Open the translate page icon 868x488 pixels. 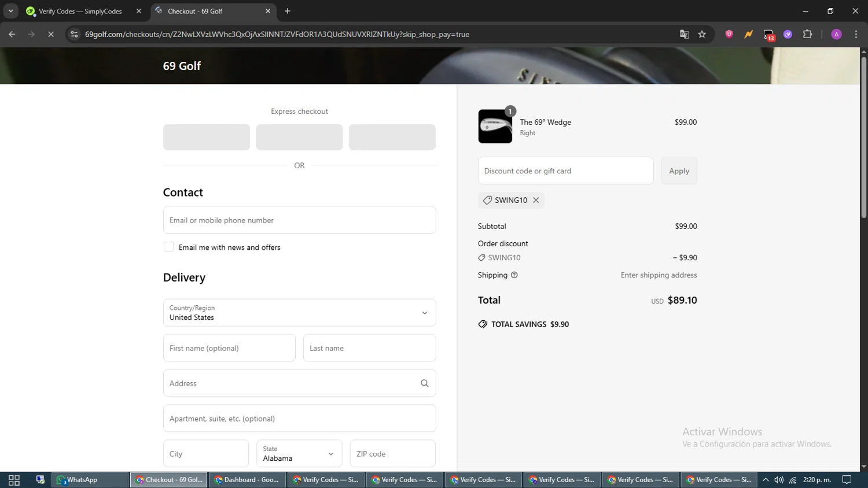coord(685,34)
